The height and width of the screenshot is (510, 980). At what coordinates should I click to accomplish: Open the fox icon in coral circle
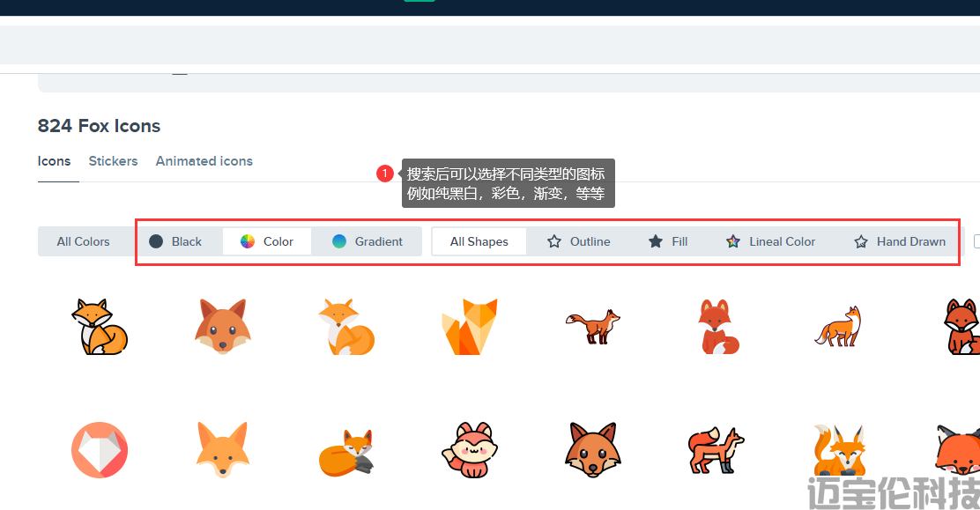click(x=100, y=450)
